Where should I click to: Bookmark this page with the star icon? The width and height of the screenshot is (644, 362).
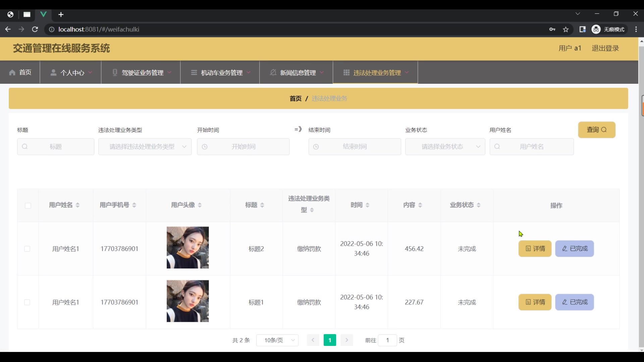[566, 29]
